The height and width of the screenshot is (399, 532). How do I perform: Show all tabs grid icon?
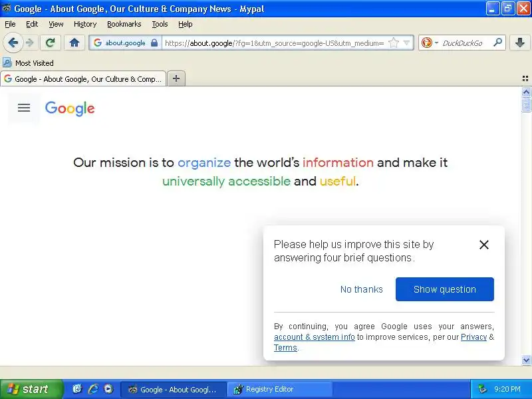coord(525,78)
